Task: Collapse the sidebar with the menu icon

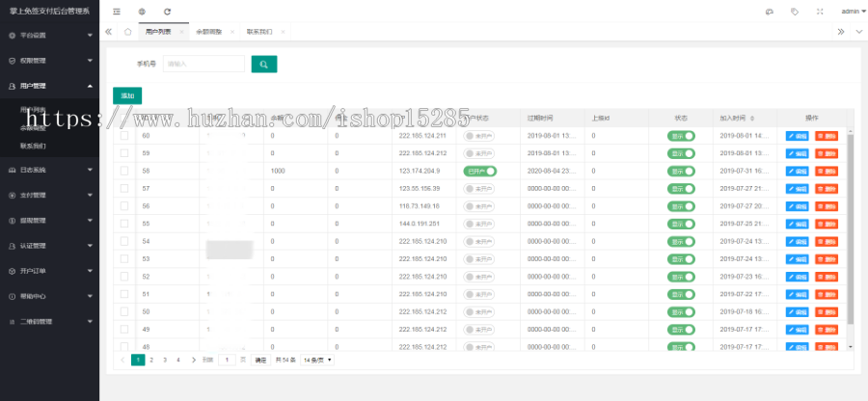Action: pyautogui.click(x=117, y=12)
